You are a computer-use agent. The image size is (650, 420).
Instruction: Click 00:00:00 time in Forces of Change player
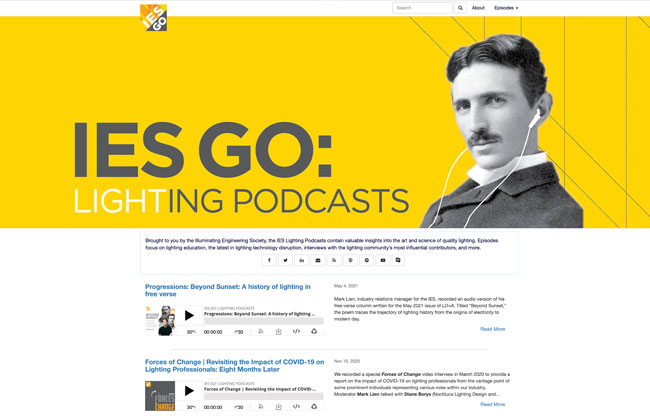(213, 407)
